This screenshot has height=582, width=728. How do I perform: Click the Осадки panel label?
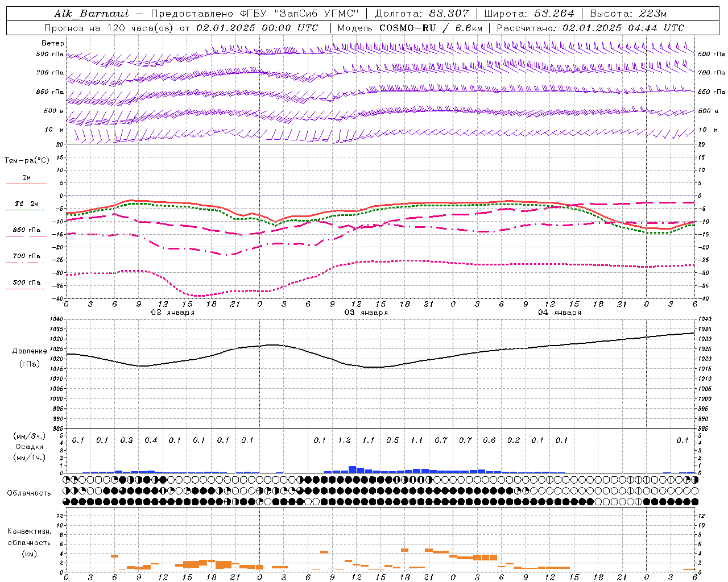[30, 447]
